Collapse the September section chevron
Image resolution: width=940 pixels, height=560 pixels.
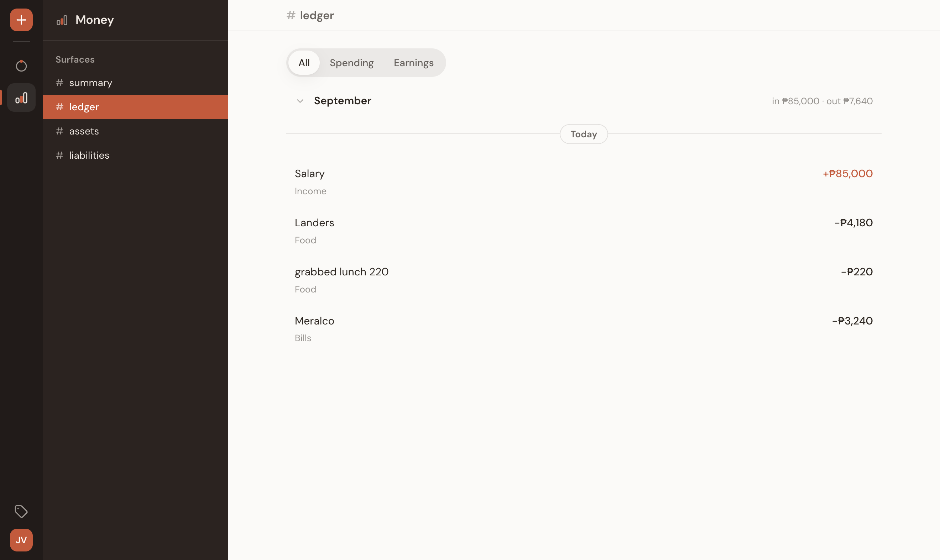[x=300, y=101]
